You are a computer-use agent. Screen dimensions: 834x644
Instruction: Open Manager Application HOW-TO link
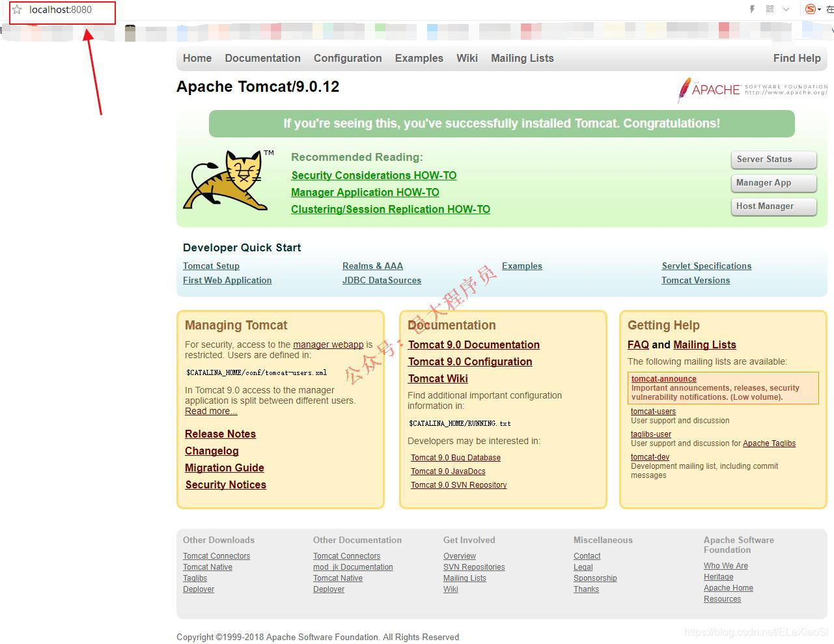pos(365,192)
